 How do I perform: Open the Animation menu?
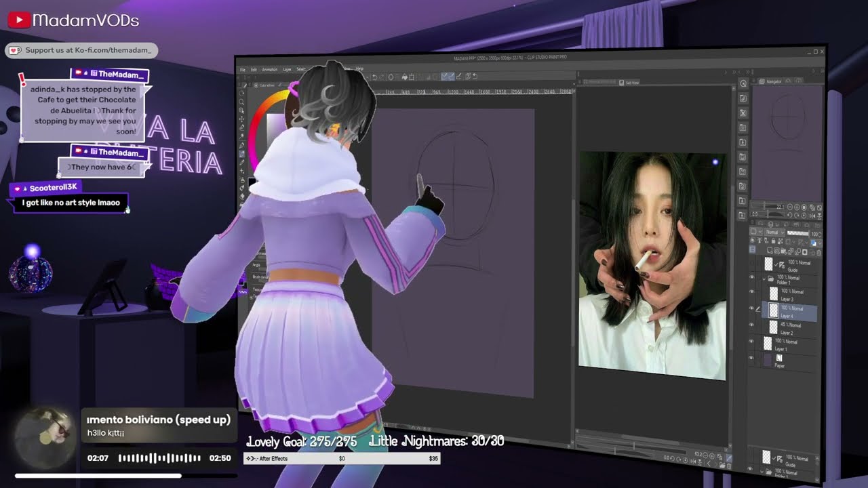(269, 70)
